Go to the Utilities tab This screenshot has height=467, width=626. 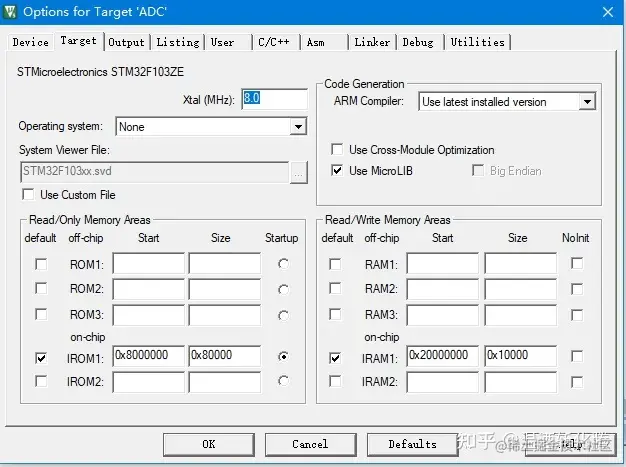477,42
